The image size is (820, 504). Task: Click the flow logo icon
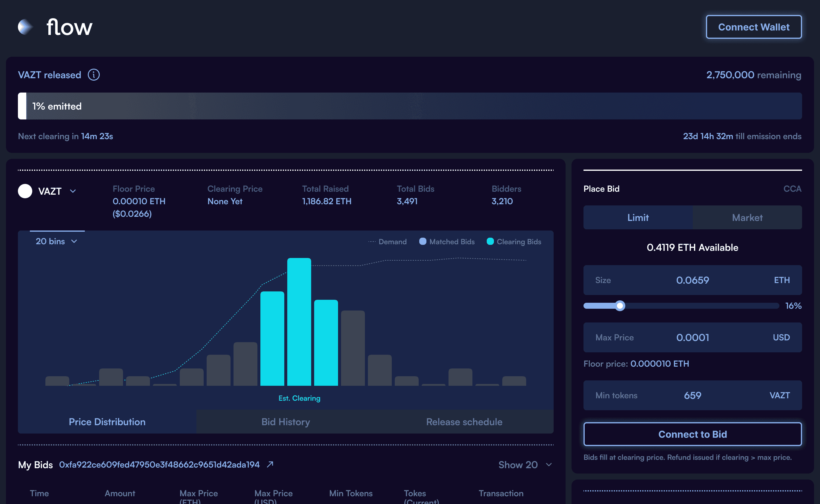tap(25, 27)
